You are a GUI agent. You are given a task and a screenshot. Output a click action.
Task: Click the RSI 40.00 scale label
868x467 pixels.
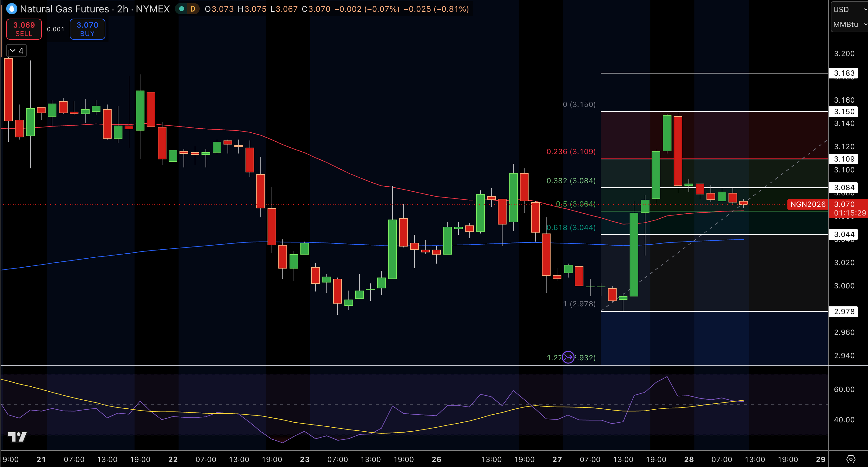coord(844,420)
